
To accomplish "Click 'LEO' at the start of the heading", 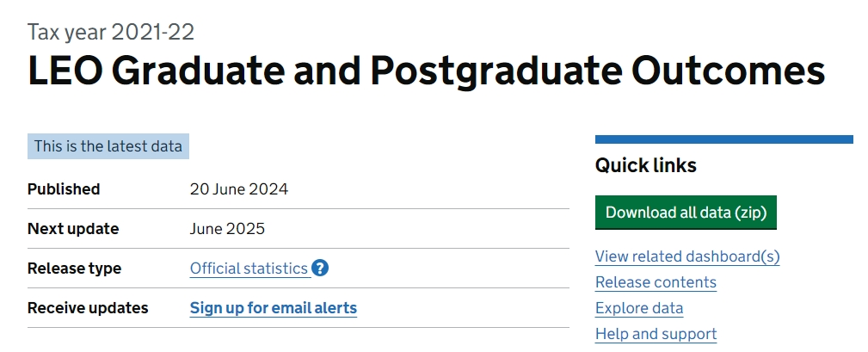I will pyautogui.click(x=65, y=71).
